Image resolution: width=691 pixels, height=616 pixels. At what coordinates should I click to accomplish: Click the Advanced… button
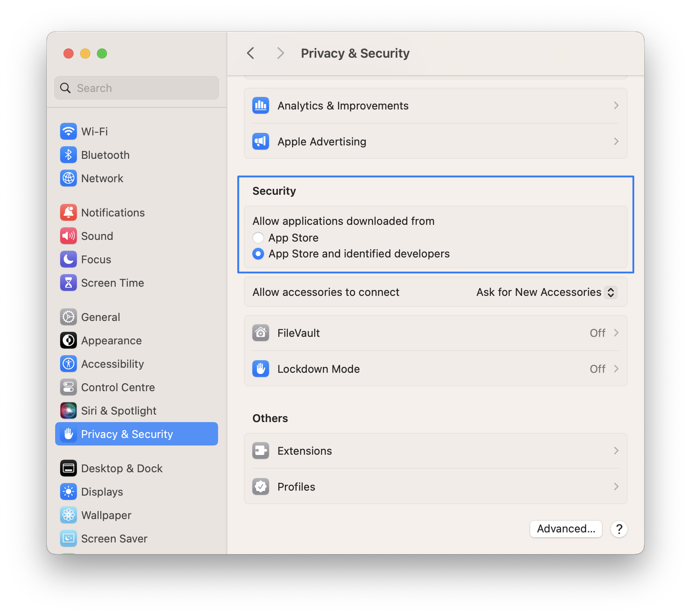[566, 529]
